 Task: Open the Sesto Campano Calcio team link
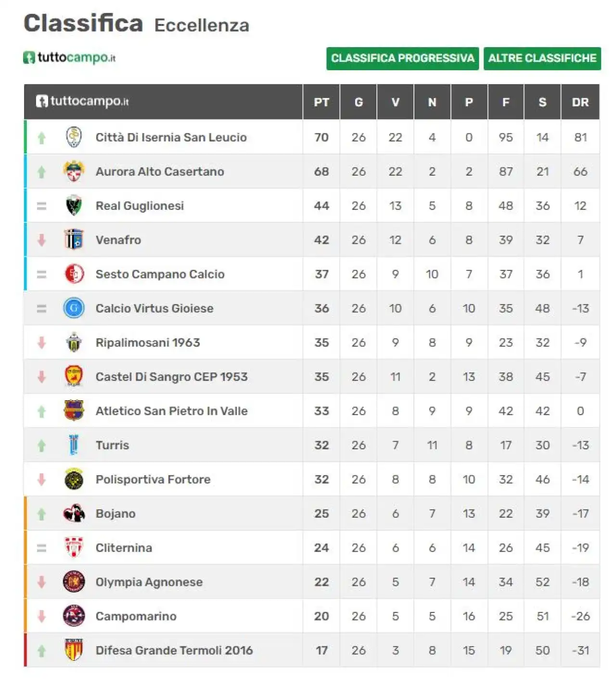point(160,274)
